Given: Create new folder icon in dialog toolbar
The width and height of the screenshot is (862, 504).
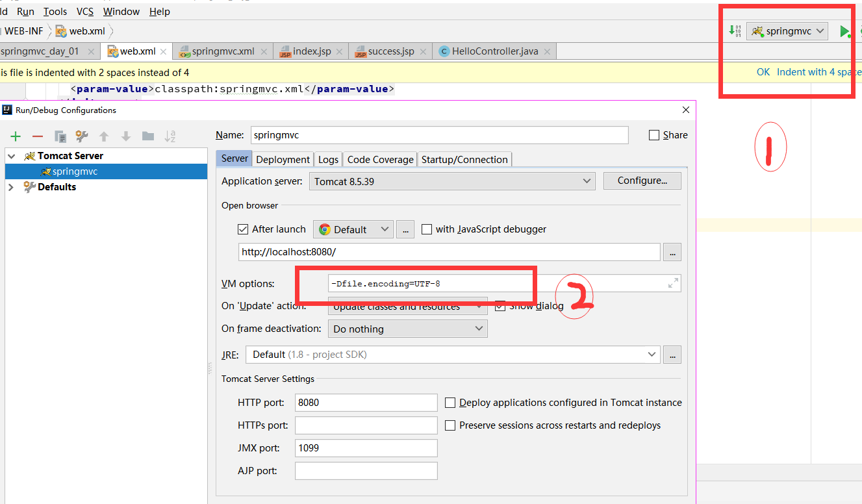Looking at the screenshot, I should click(148, 136).
